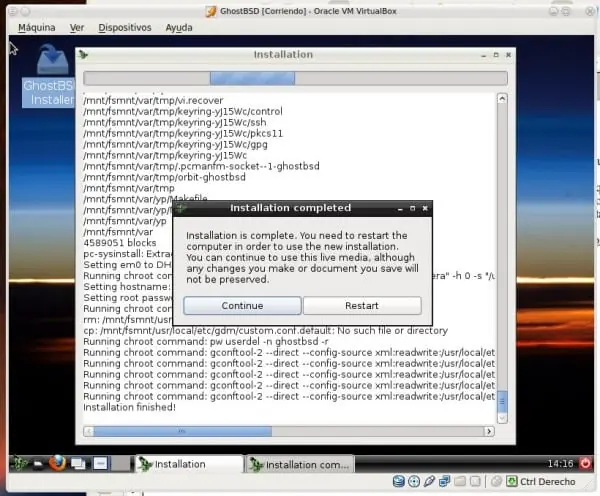Click the "Installation finished!" log line
This screenshot has width=600, height=496.
click(130, 407)
